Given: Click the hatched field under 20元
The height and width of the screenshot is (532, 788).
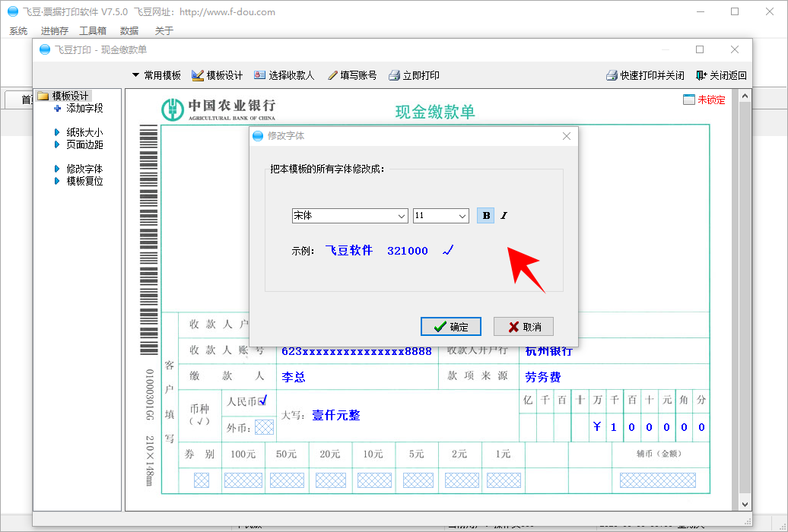Looking at the screenshot, I should (x=331, y=480).
